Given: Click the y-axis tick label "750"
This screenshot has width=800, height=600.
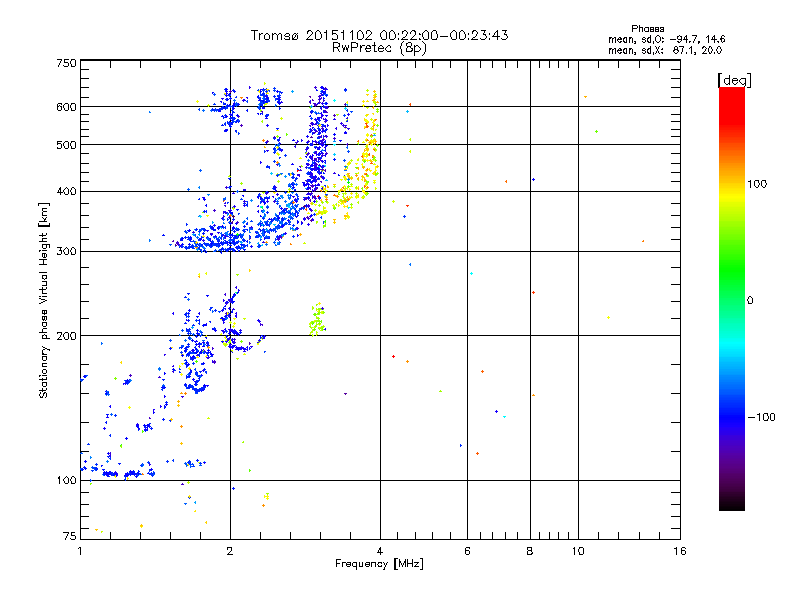Looking at the screenshot, I should [67, 63].
